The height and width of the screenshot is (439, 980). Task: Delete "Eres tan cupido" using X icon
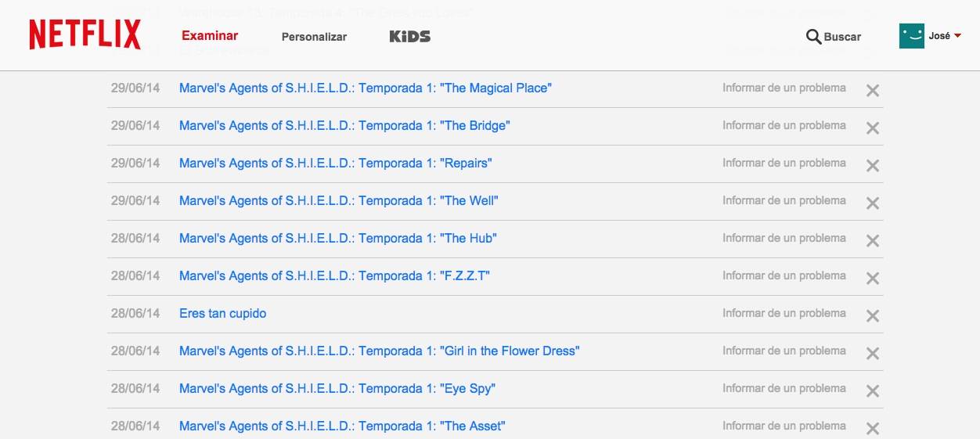pyautogui.click(x=873, y=316)
